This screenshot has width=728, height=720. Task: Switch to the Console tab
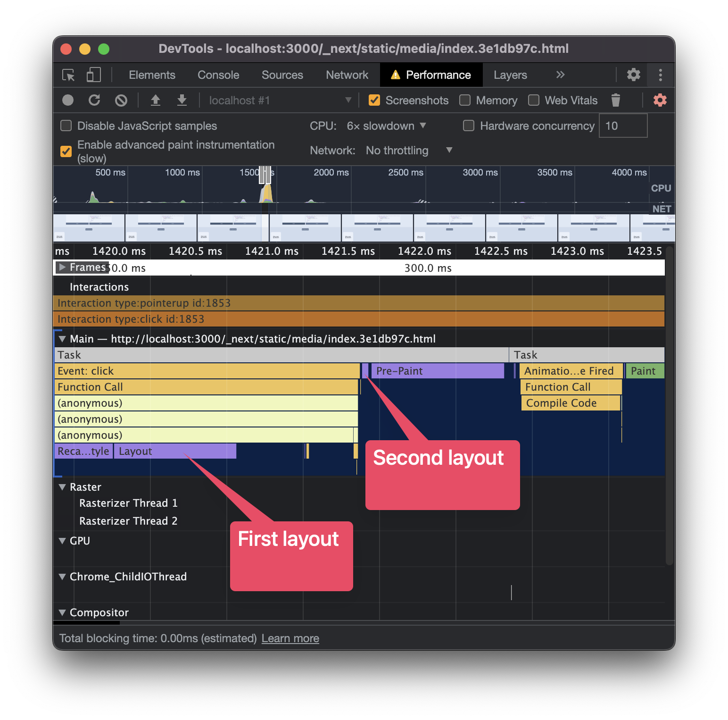(x=218, y=75)
